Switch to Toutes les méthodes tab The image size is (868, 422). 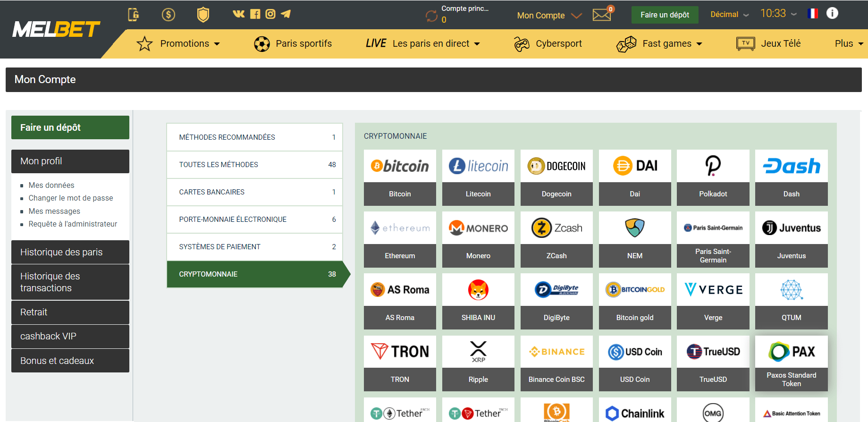pos(254,165)
